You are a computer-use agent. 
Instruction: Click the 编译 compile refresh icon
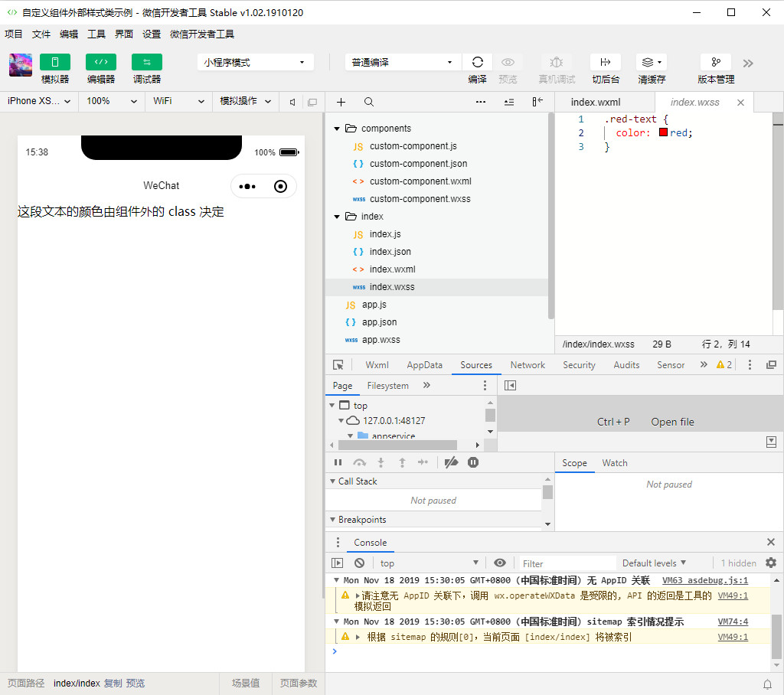pos(478,62)
